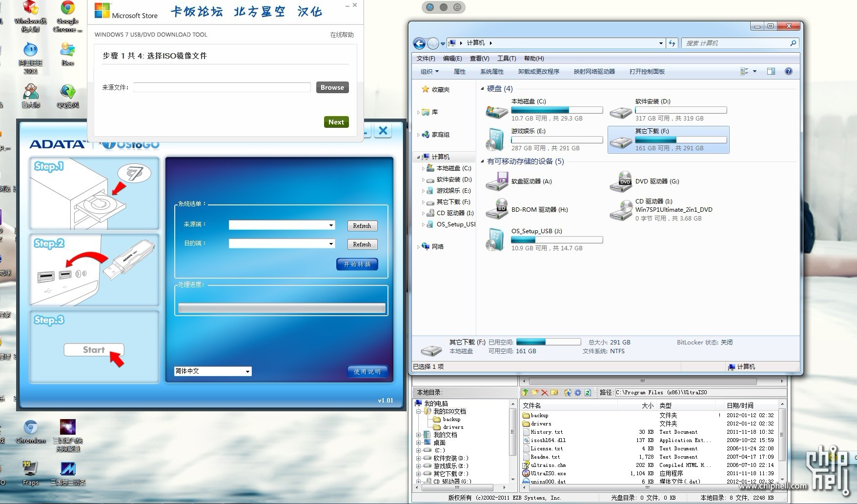857x504 pixels.
Task: Open the 查看(V) menu in Explorer
Action: point(479,59)
